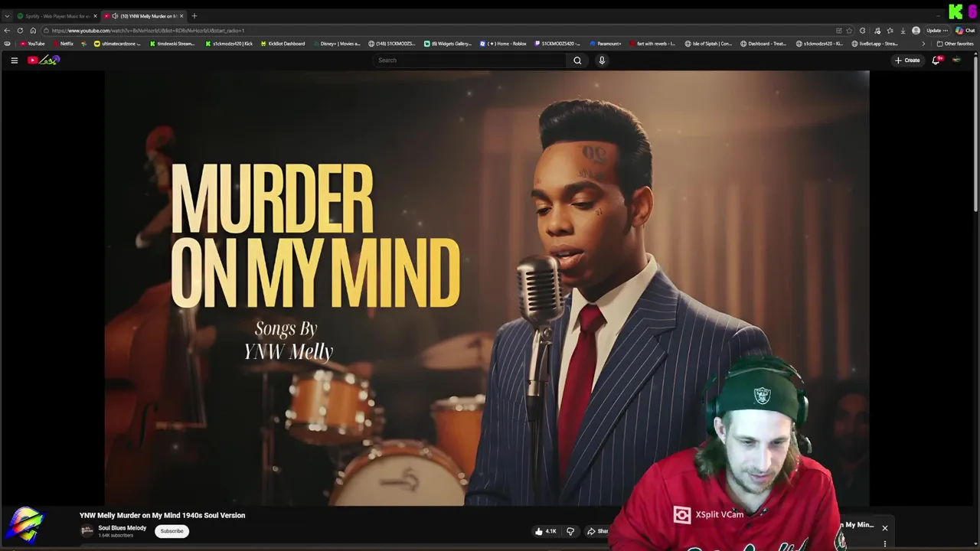Open the Isle of Siptah bookmark
980x551 pixels.
pos(709,44)
